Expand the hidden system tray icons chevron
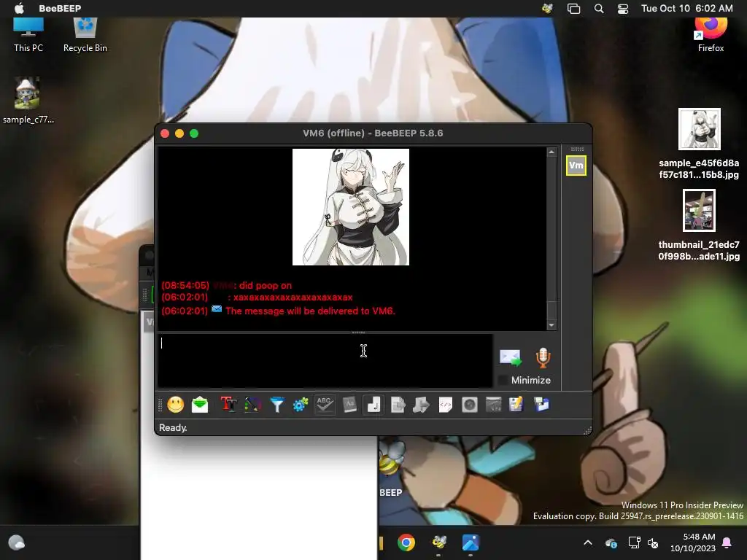The width and height of the screenshot is (747, 560). (x=588, y=542)
